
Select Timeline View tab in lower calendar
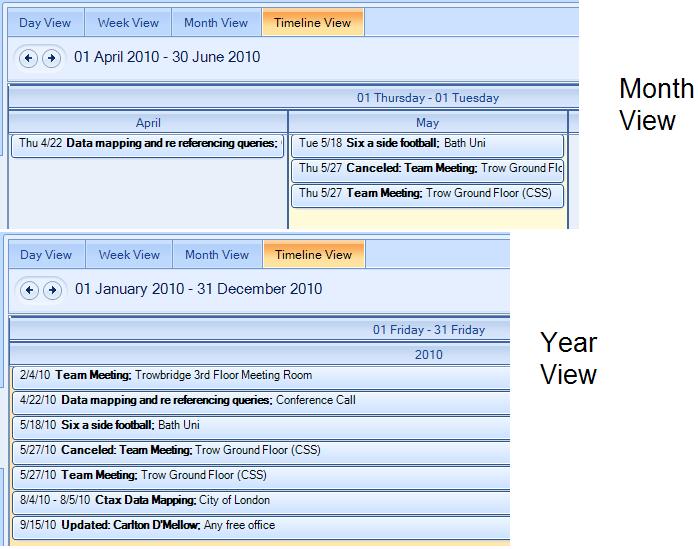[x=314, y=254]
